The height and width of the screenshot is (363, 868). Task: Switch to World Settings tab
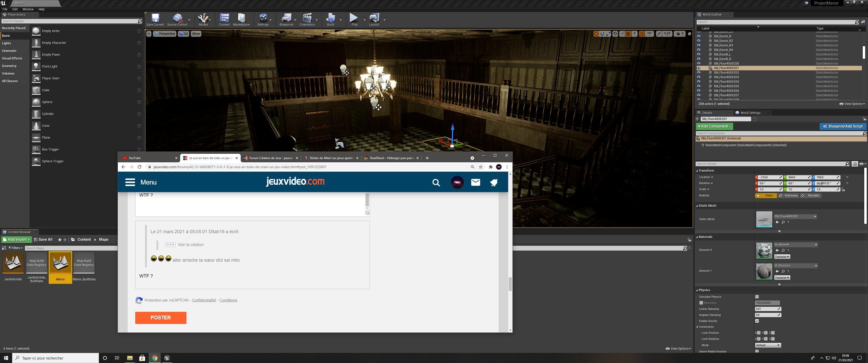pyautogui.click(x=750, y=113)
